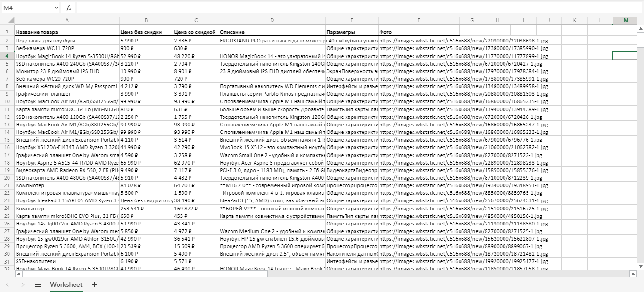The width and height of the screenshot is (644, 292).
Task: Select column K header
Action: tap(575, 20)
